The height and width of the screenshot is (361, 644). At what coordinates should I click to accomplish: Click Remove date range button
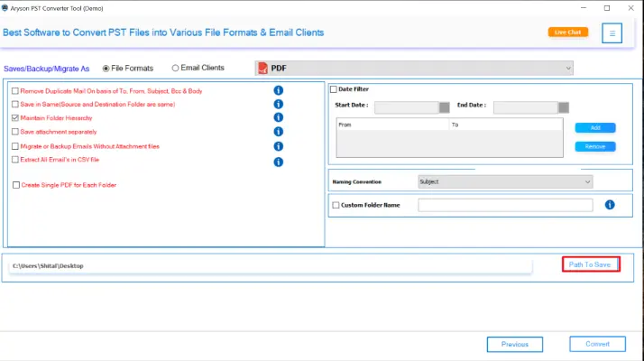[595, 147]
